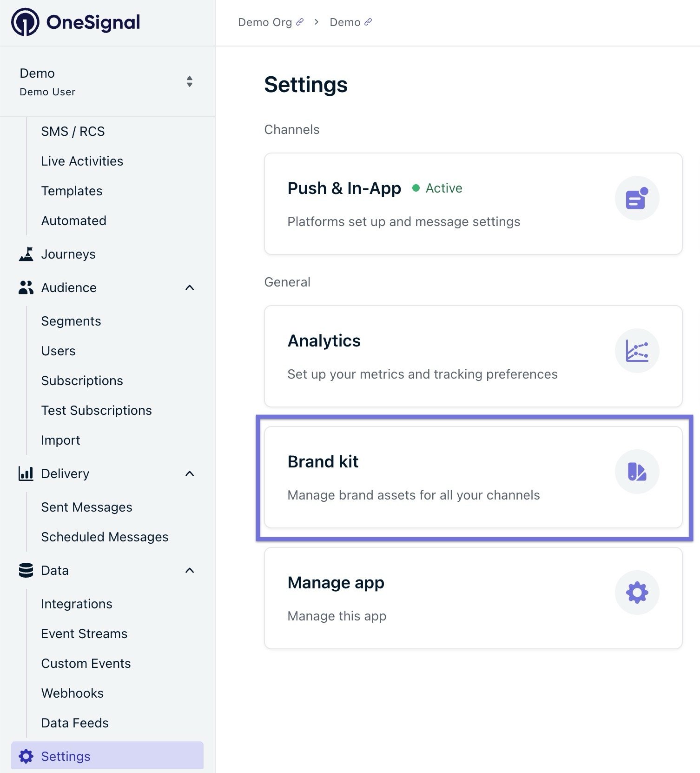Open the Manage app card
The height and width of the screenshot is (773, 700).
pos(473,598)
